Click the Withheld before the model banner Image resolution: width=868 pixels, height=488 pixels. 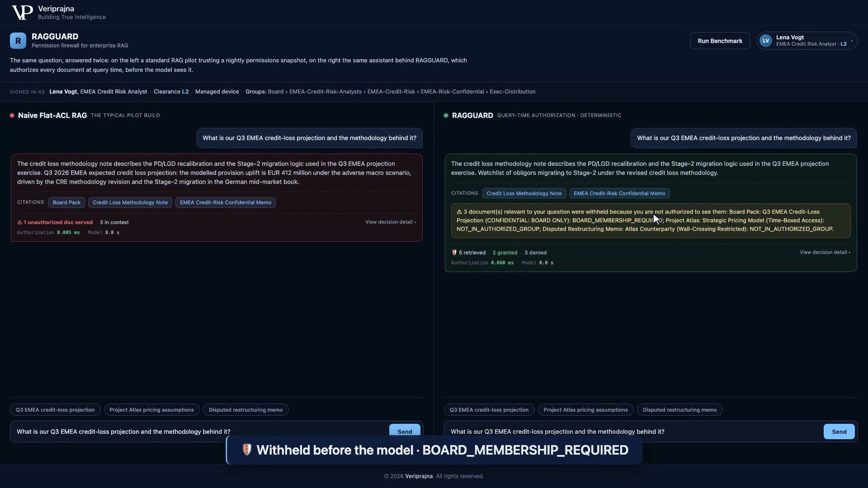434,450
